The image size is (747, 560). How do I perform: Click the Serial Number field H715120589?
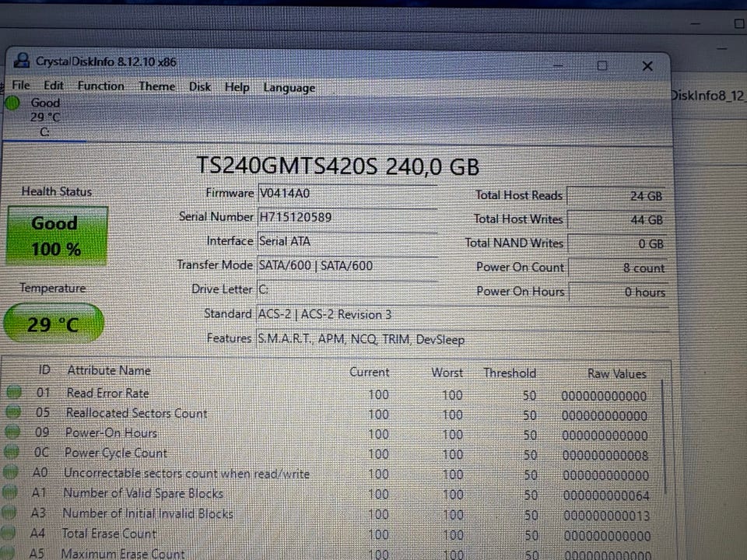pos(347,217)
